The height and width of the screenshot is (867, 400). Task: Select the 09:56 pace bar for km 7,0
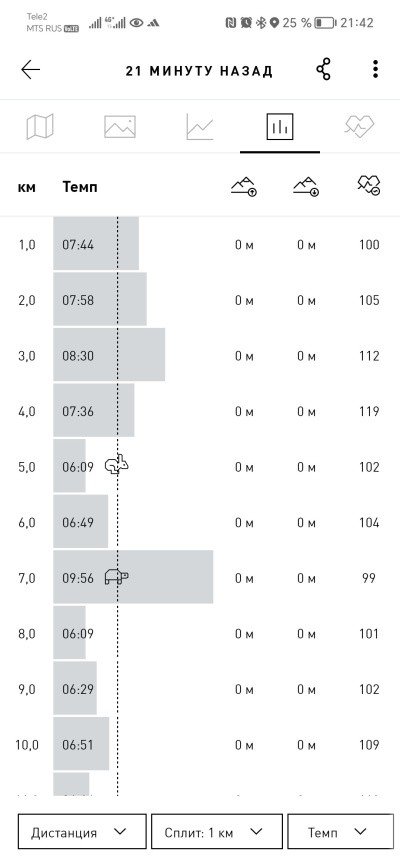pos(133,577)
